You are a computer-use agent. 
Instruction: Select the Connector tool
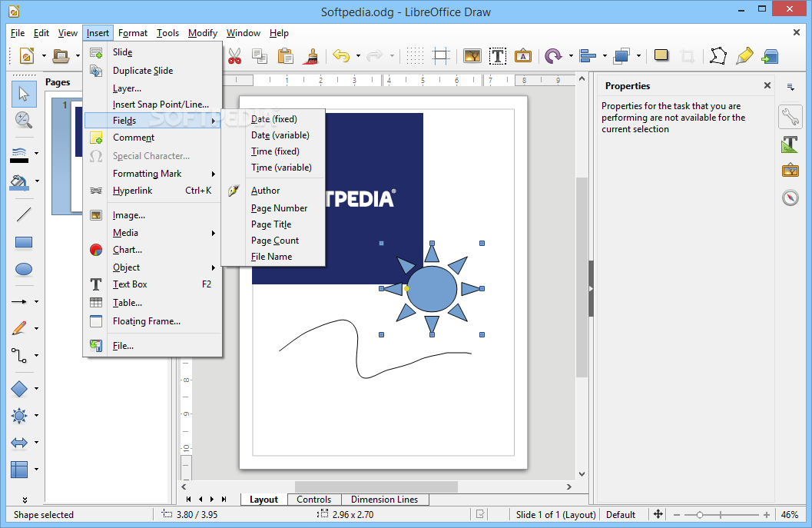[19, 355]
